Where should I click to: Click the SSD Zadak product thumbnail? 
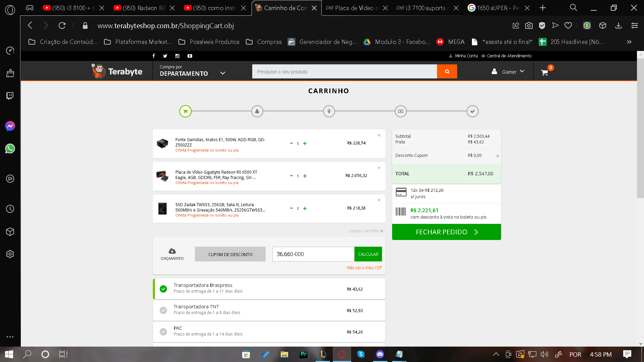pos(163,208)
